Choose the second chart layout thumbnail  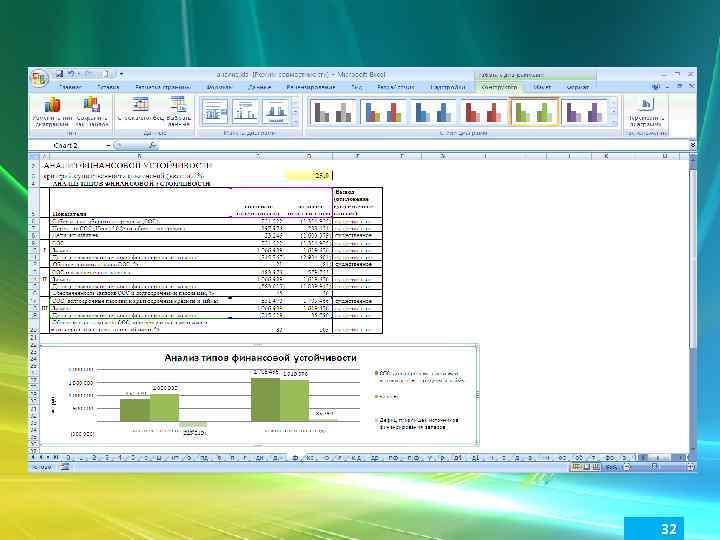point(245,112)
